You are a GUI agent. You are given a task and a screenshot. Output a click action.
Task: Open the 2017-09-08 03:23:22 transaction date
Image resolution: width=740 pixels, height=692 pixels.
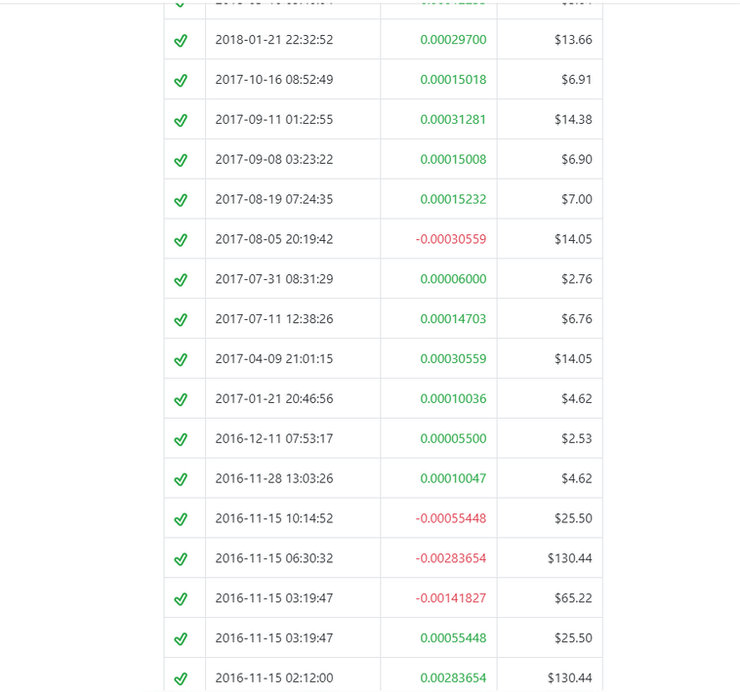pos(274,159)
